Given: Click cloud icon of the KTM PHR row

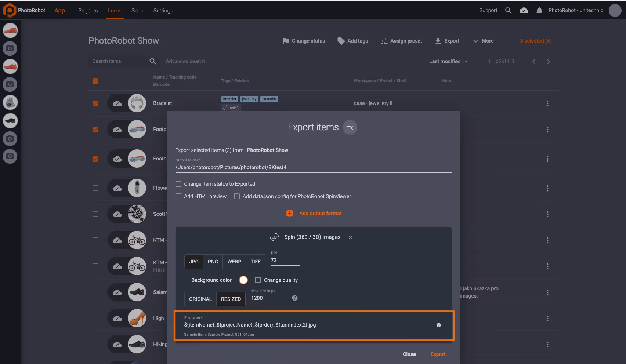Looking at the screenshot, I should click(x=117, y=266).
